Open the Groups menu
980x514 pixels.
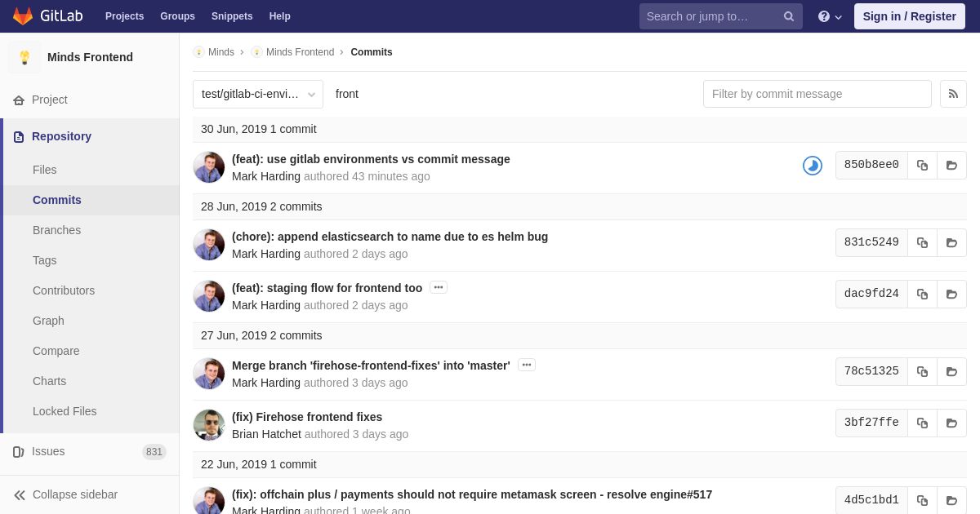pyautogui.click(x=177, y=16)
